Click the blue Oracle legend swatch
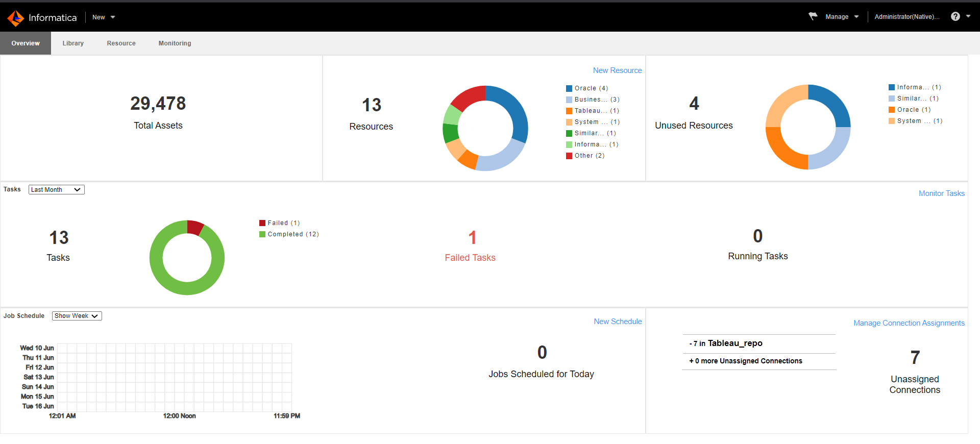The width and height of the screenshot is (980, 444). click(x=569, y=88)
